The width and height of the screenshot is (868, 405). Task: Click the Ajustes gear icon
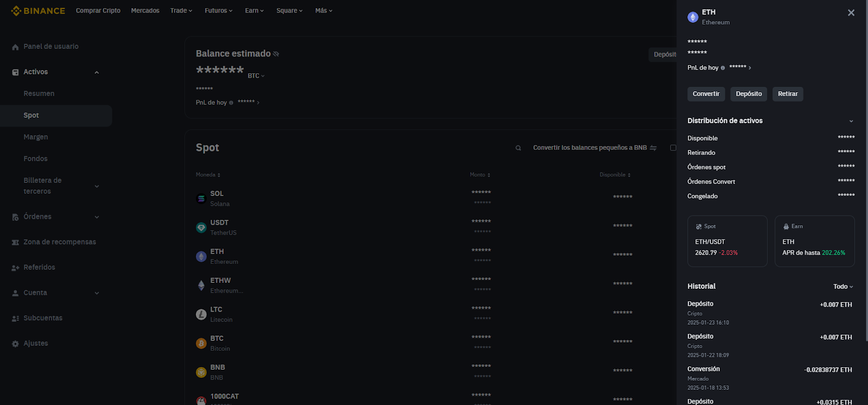[x=15, y=344]
